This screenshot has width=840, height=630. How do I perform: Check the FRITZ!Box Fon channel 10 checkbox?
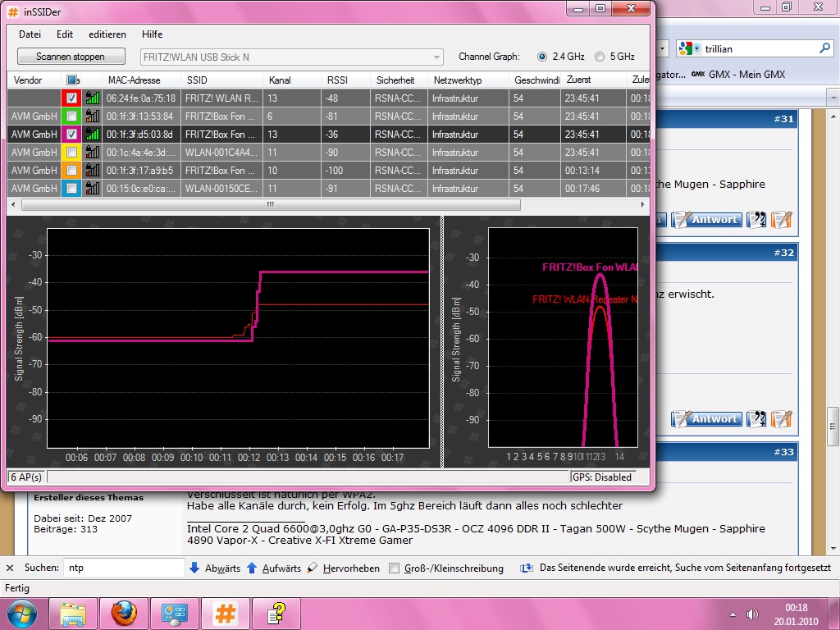coord(72,171)
